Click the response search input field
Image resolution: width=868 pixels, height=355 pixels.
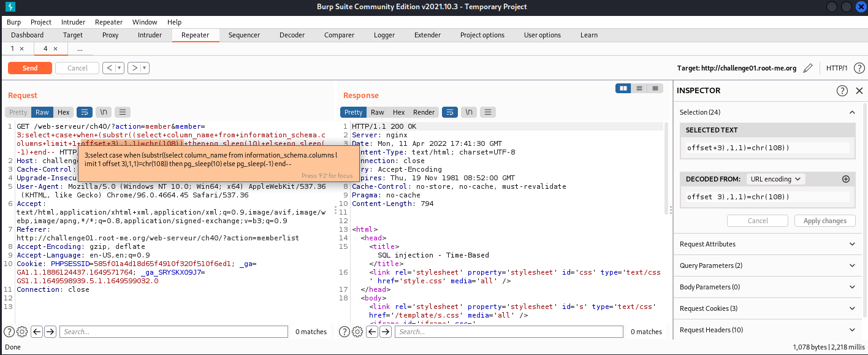point(509,332)
